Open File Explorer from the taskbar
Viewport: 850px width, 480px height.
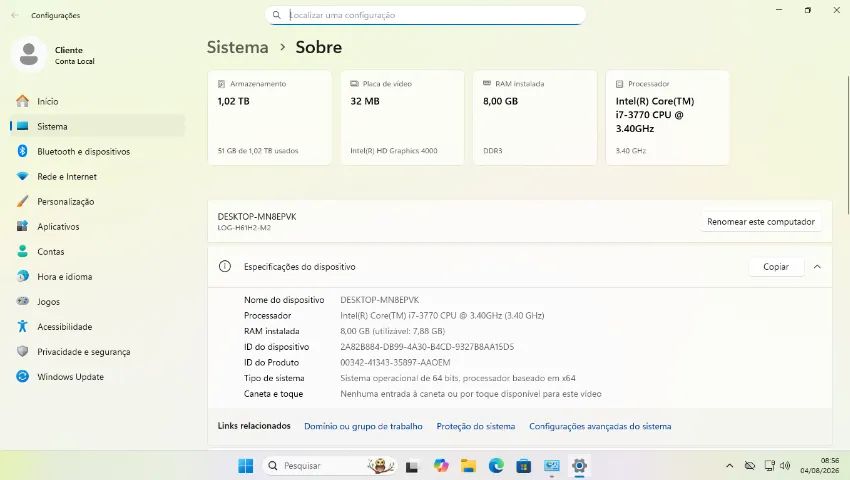click(468, 465)
